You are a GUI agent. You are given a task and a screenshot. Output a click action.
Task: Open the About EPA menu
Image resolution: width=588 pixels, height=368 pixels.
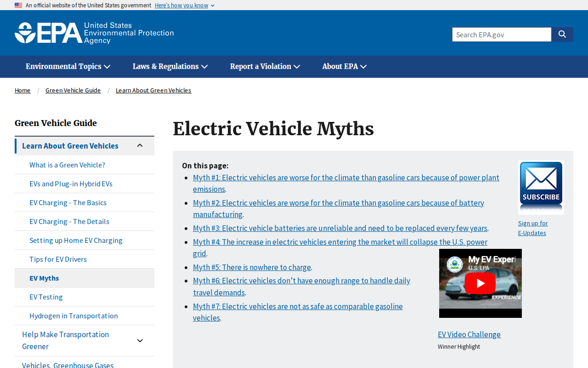coord(345,67)
